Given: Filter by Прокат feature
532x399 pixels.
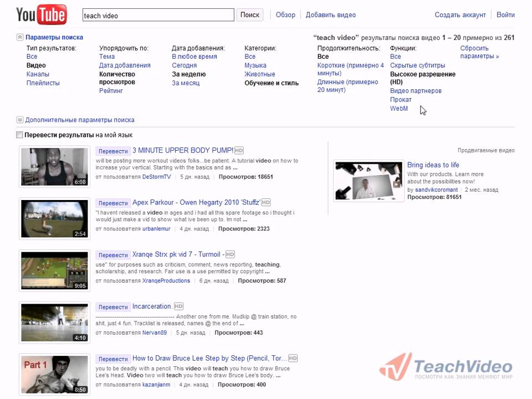Looking at the screenshot, I should tap(401, 100).
